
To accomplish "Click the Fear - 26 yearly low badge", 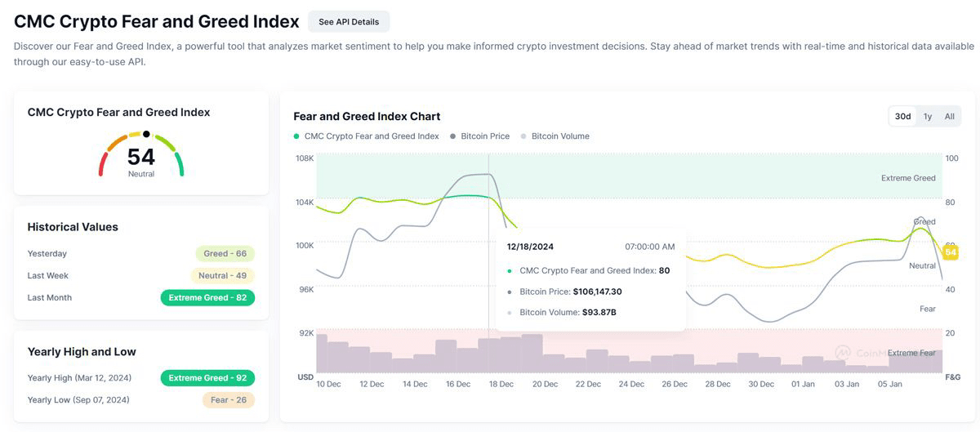I will (x=228, y=399).
